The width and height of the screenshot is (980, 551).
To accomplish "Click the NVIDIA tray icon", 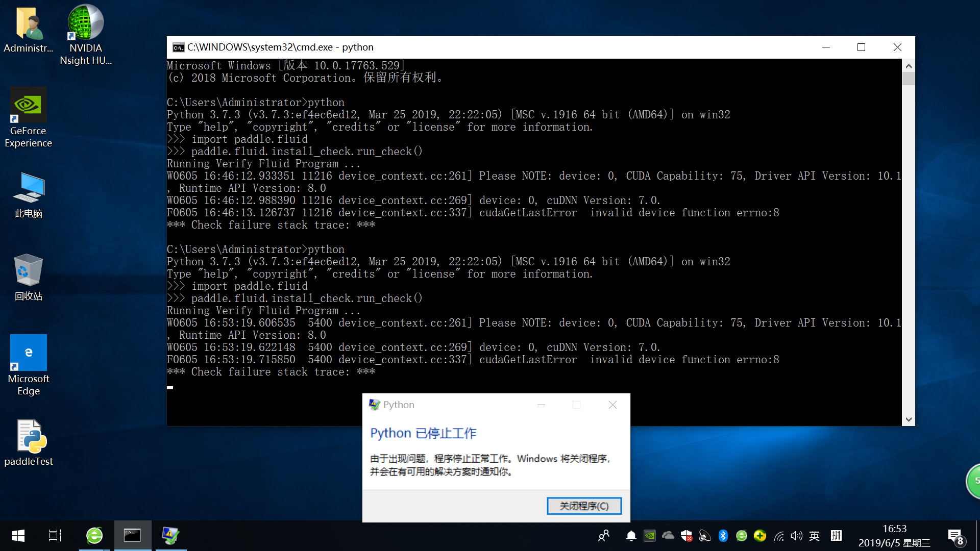I will 650,536.
